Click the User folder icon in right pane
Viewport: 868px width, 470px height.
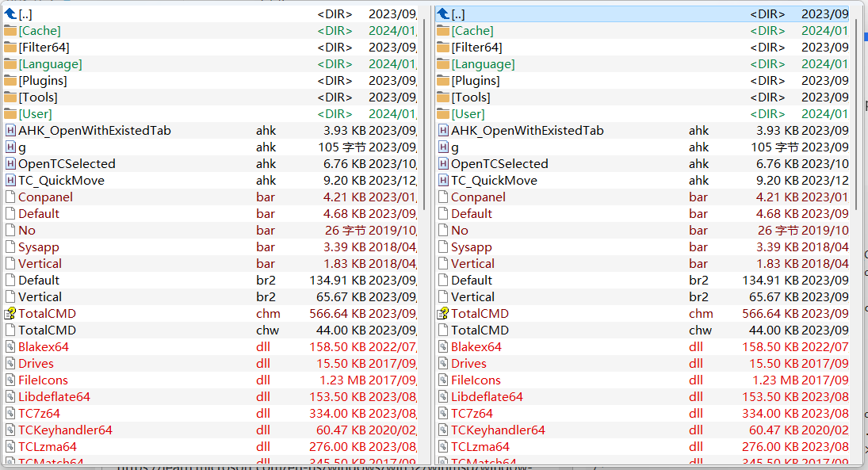pyautogui.click(x=443, y=113)
